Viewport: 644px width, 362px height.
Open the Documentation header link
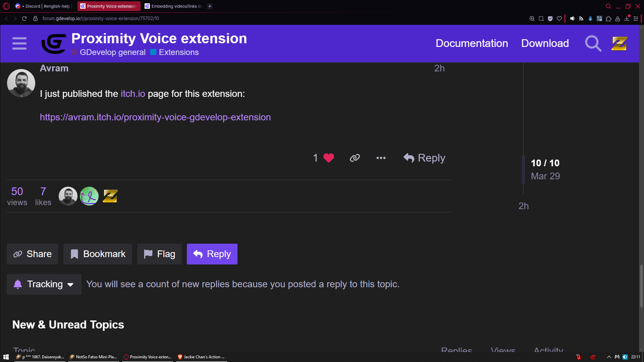click(x=472, y=43)
